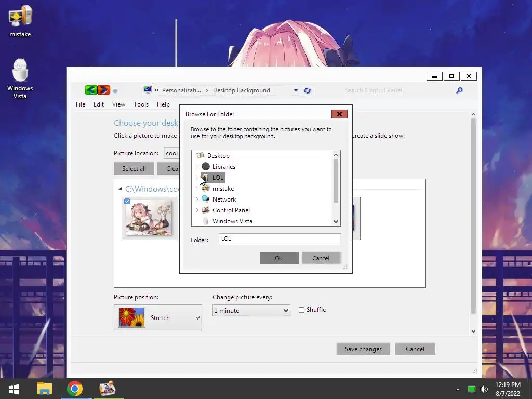Open the mistake desktop icon
The height and width of the screenshot is (399, 532).
[x=20, y=21]
